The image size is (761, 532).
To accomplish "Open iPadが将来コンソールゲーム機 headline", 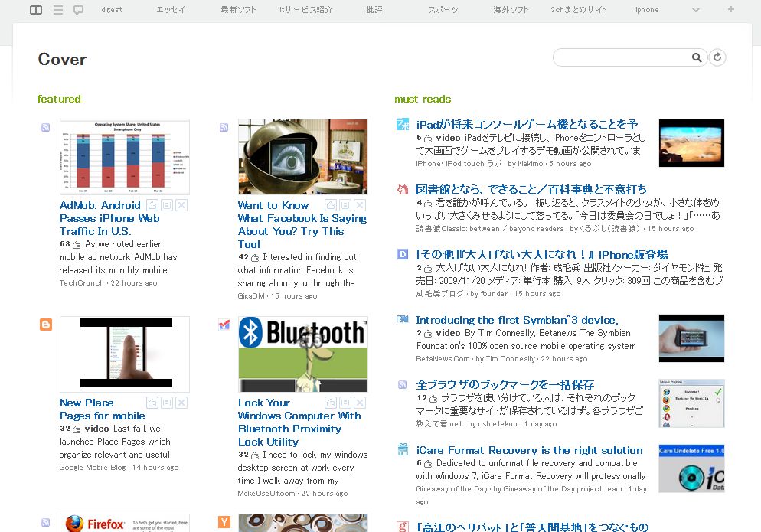I will [x=527, y=125].
